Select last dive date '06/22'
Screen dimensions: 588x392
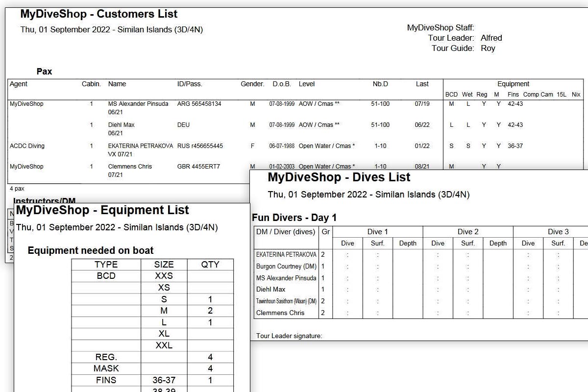pos(422,125)
